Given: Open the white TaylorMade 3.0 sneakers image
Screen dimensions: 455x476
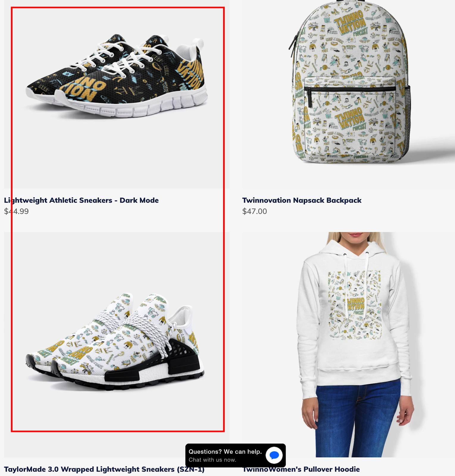Looking at the screenshot, I should click(x=117, y=345).
